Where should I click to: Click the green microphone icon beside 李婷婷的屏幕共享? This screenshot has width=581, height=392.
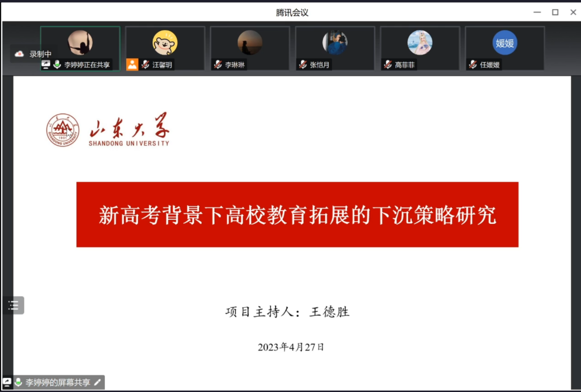tap(18, 382)
